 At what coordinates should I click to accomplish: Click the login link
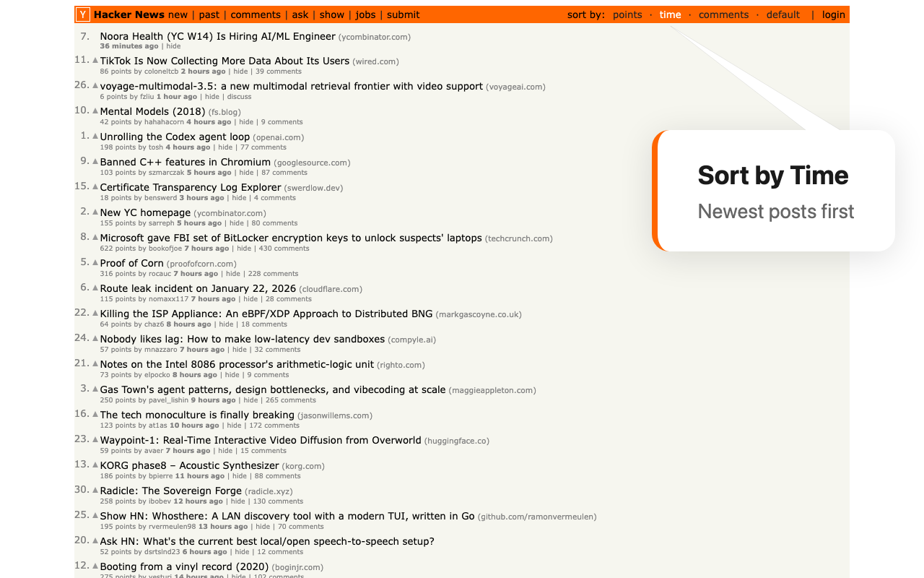[x=834, y=14]
